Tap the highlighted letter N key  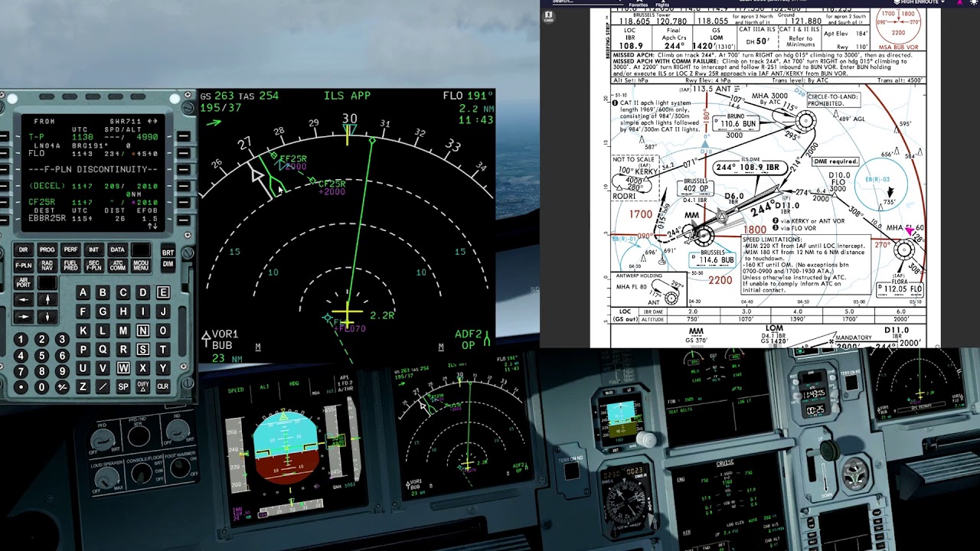[142, 331]
